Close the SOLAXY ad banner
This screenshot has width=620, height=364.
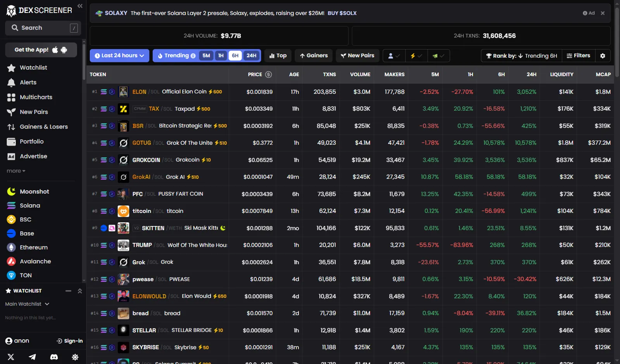(603, 13)
